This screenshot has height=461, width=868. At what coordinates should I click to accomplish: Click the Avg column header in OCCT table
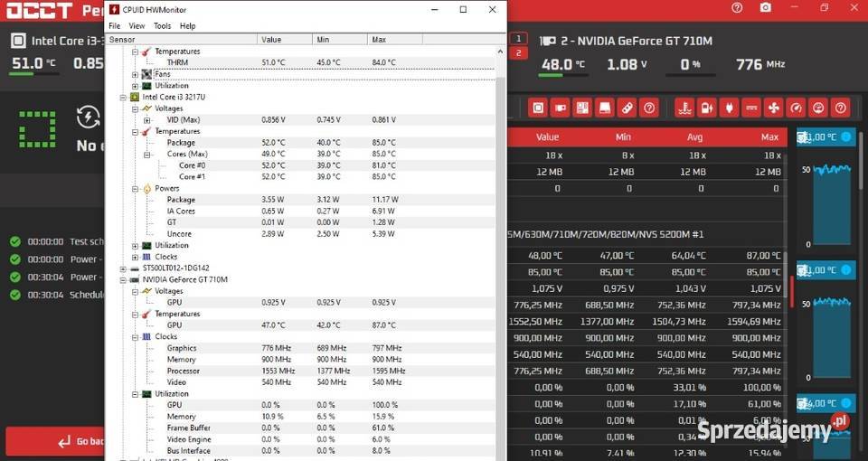click(694, 137)
